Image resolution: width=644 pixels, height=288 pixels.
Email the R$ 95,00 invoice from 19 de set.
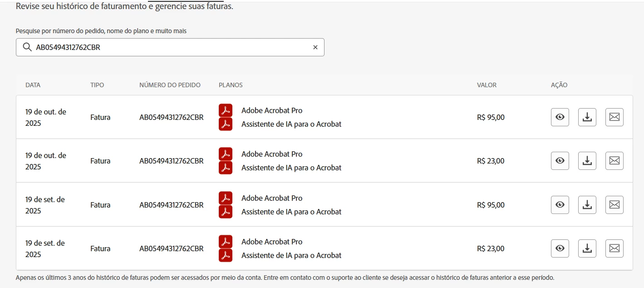(614, 205)
